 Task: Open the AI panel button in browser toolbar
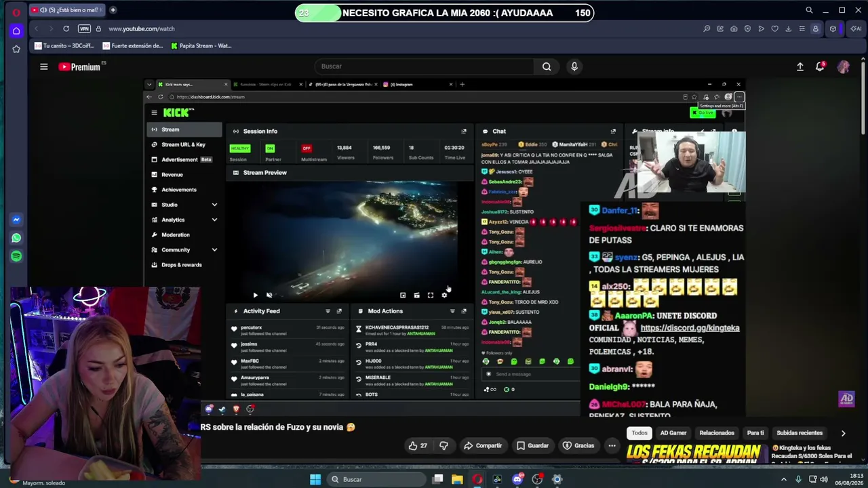855,28
